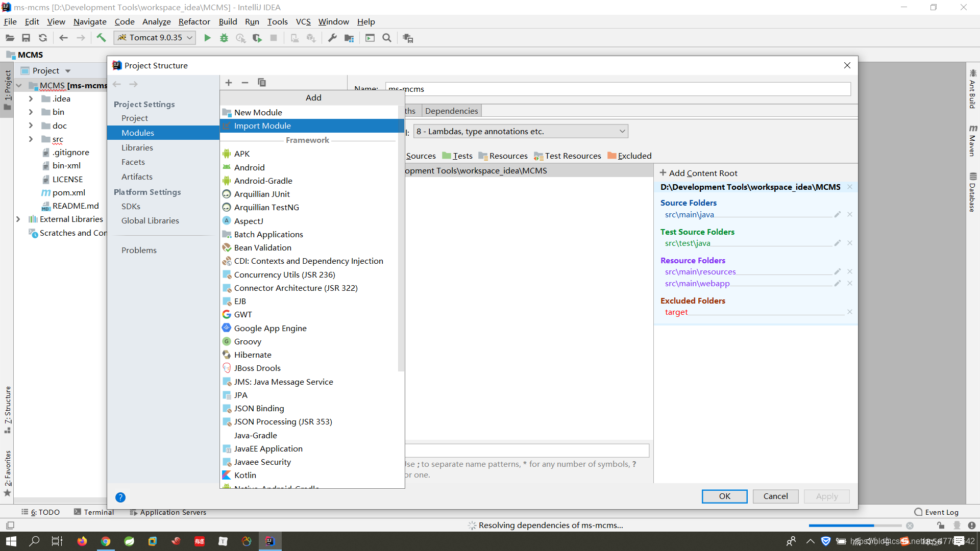Click the Synchronize refresh icon
The image size is (980, 551).
[x=43, y=38]
